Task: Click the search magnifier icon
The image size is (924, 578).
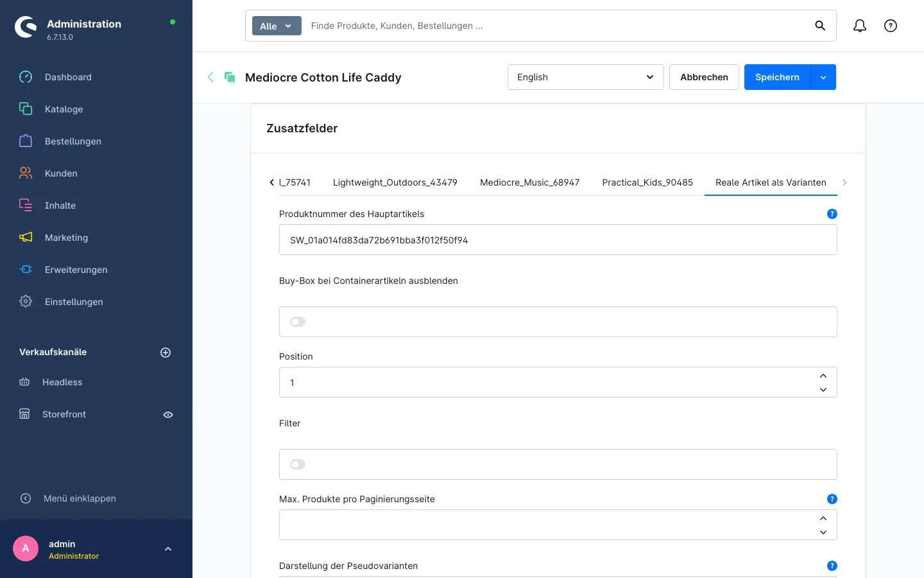Action: click(x=820, y=26)
